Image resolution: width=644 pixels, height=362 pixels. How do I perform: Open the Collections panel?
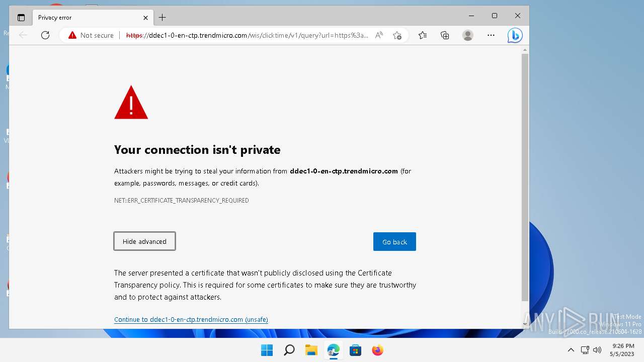point(445,35)
